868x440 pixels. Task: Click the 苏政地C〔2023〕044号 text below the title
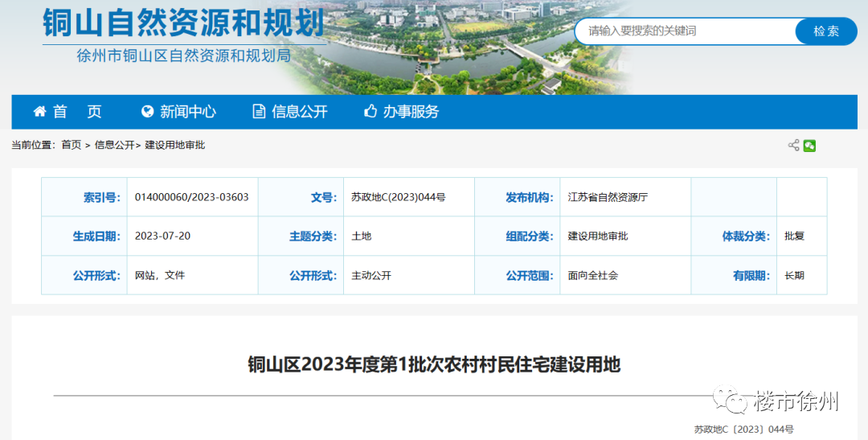[x=743, y=430]
